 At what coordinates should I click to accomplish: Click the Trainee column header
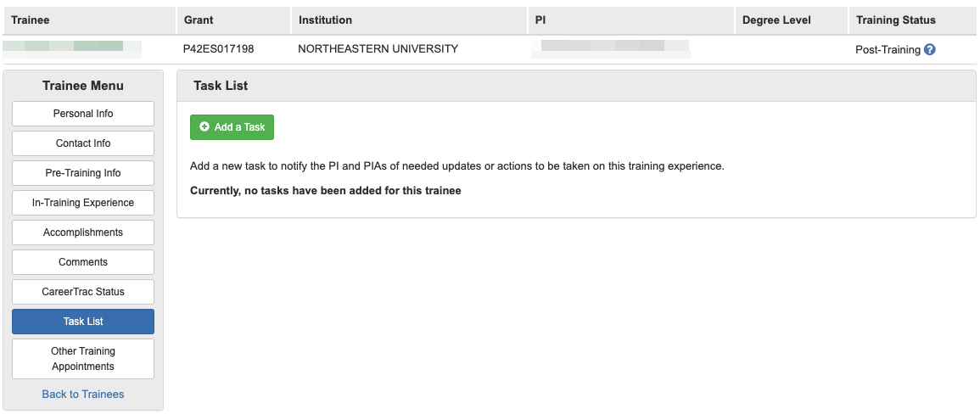[x=31, y=20]
